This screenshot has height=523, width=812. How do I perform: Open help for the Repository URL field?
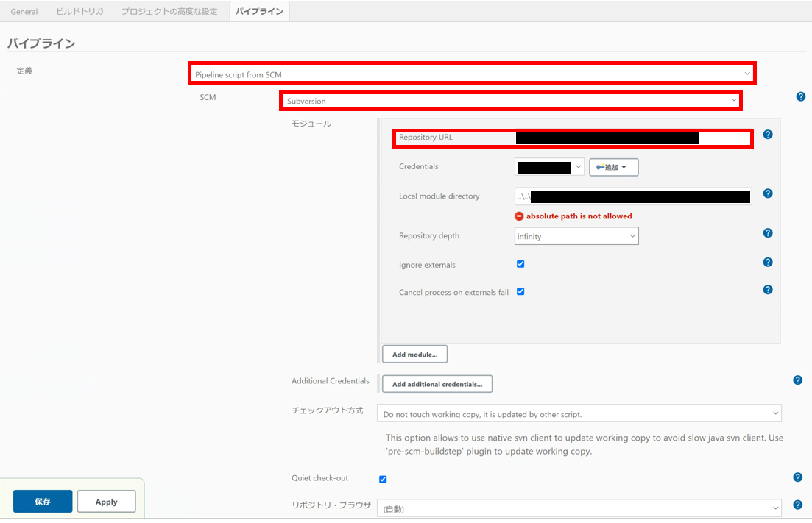[767, 135]
